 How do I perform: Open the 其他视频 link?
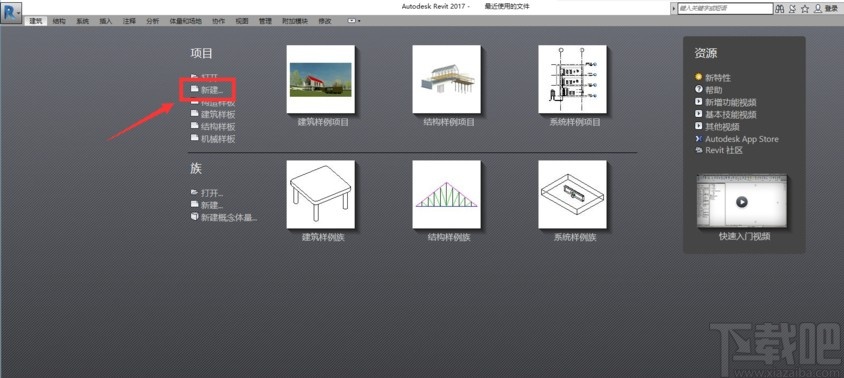[x=722, y=127]
